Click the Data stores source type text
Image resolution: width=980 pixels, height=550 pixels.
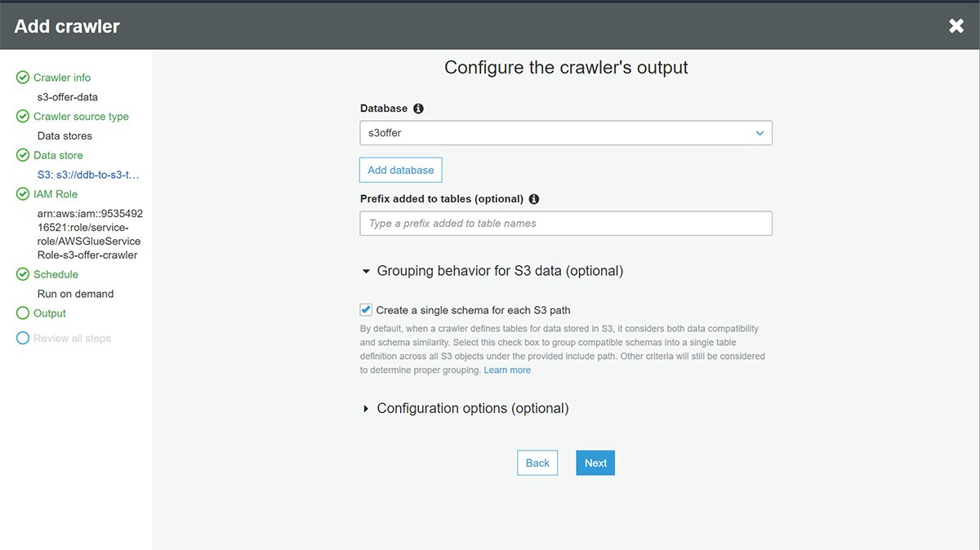pyautogui.click(x=65, y=135)
